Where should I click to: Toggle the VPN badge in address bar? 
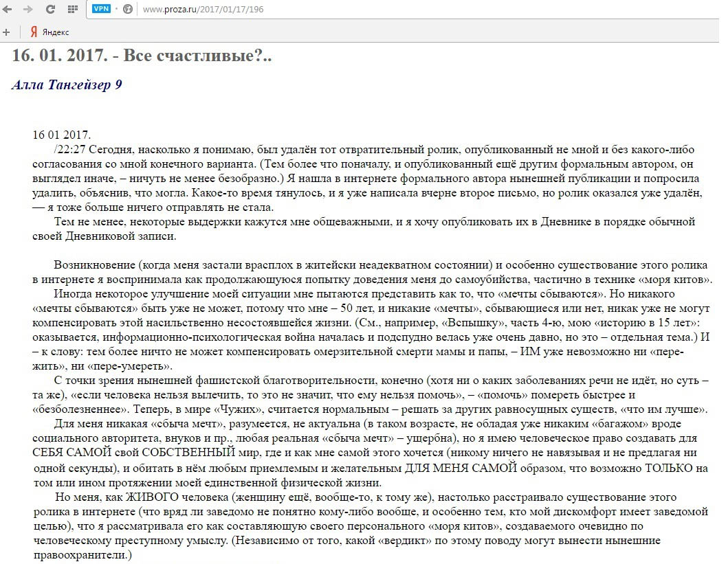coord(101,10)
